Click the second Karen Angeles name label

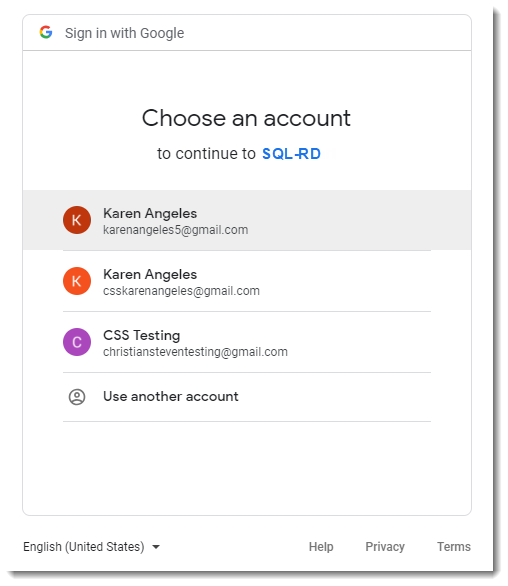[x=150, y=275]
